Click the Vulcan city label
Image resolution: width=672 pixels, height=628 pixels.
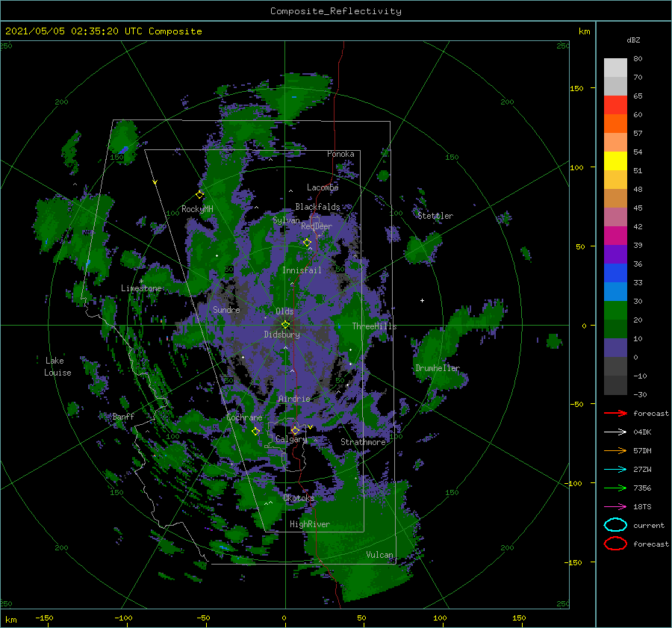point(379,555)
